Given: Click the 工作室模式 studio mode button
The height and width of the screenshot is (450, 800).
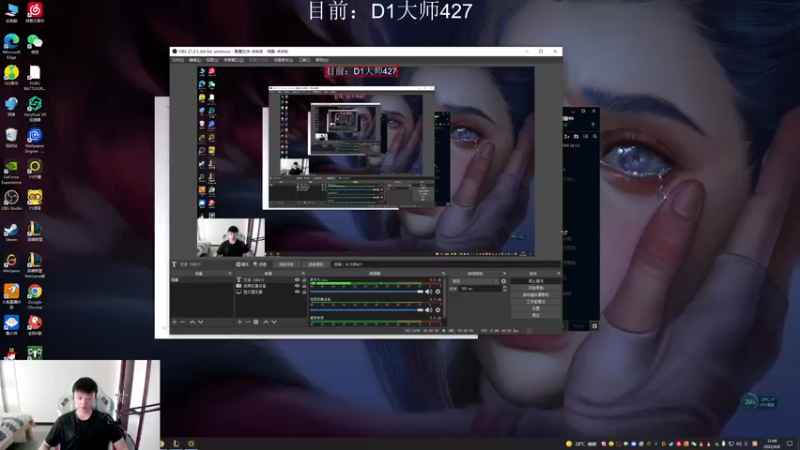Looking at the screenshot, I should click(536, 302).
